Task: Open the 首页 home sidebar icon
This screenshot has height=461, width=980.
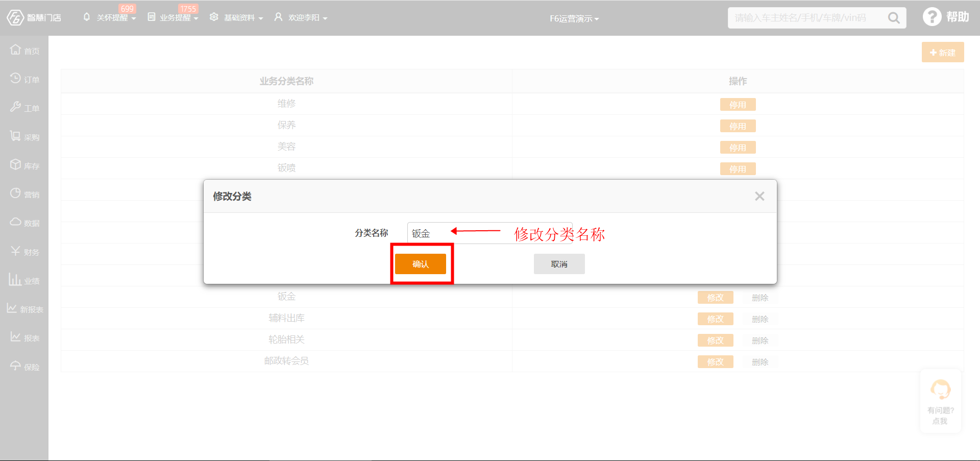Action: coord(15,50)
